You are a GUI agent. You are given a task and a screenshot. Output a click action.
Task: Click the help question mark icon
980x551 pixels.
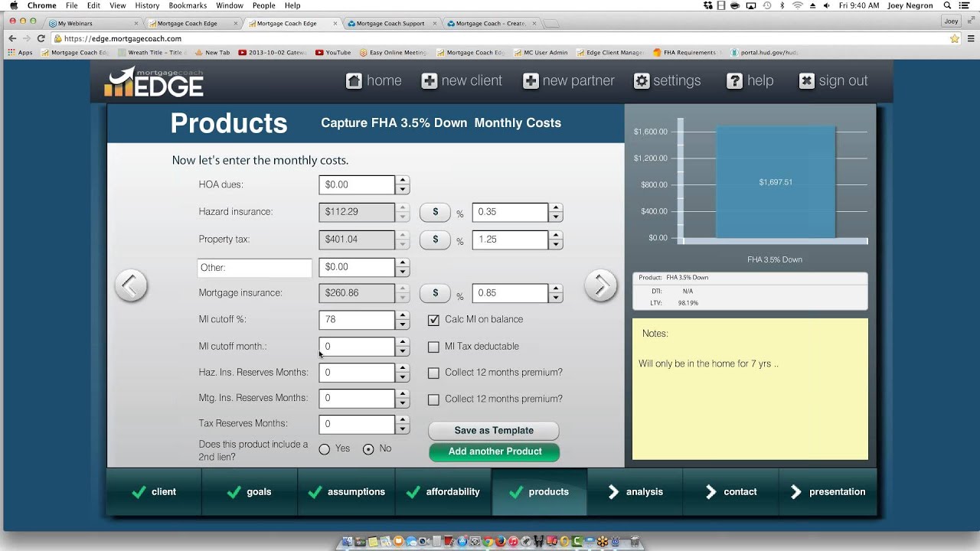coord(734,80)
